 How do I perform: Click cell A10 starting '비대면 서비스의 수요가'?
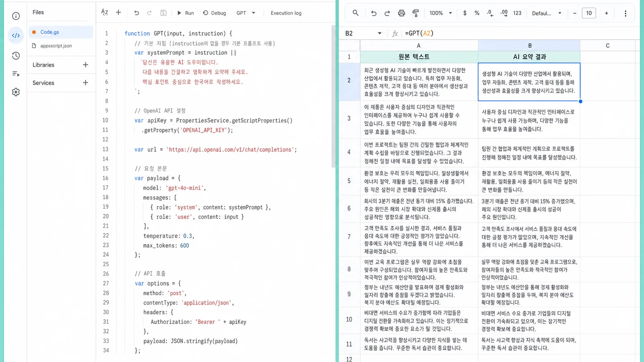tap(419, 321)
